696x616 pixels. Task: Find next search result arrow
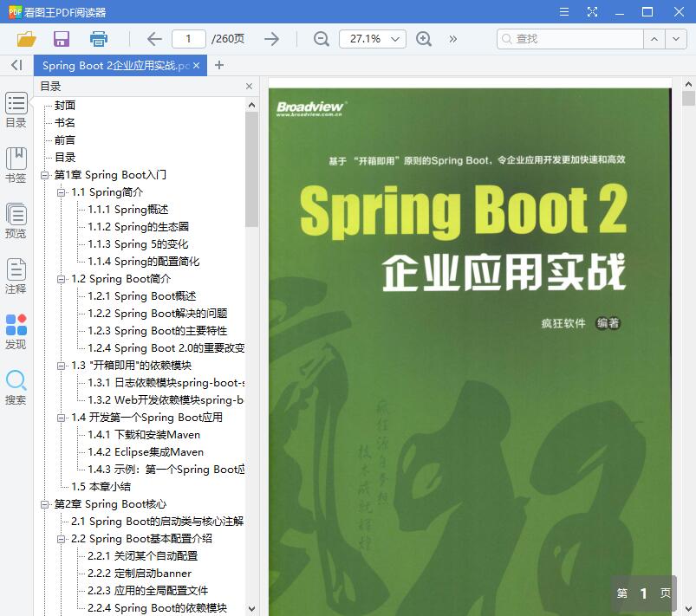[675, 39]
